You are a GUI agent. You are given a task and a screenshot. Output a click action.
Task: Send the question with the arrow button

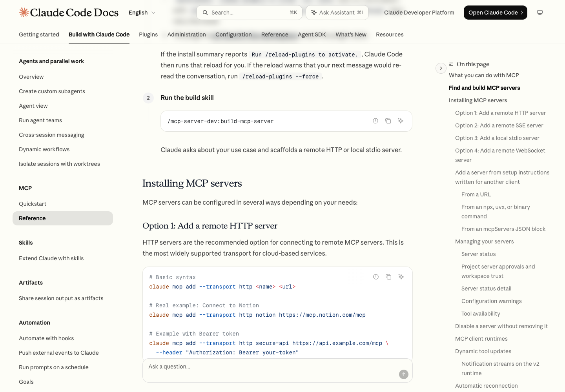(x=404, y=374)
